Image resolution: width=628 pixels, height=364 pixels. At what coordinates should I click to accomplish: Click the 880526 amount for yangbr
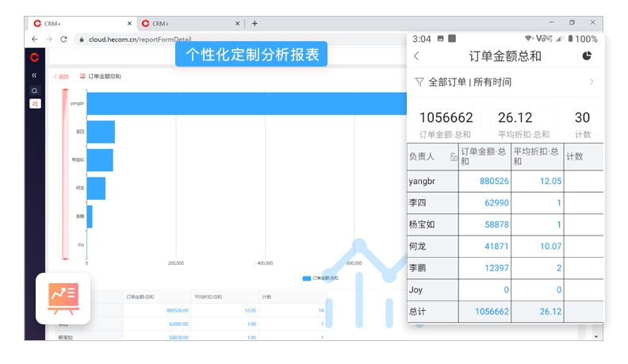(494, 181)
